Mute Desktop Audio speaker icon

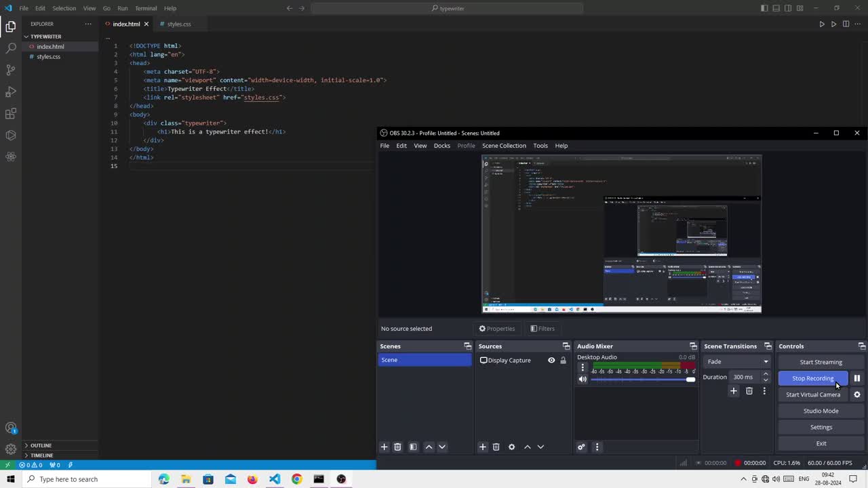click(x=582, y=380)
